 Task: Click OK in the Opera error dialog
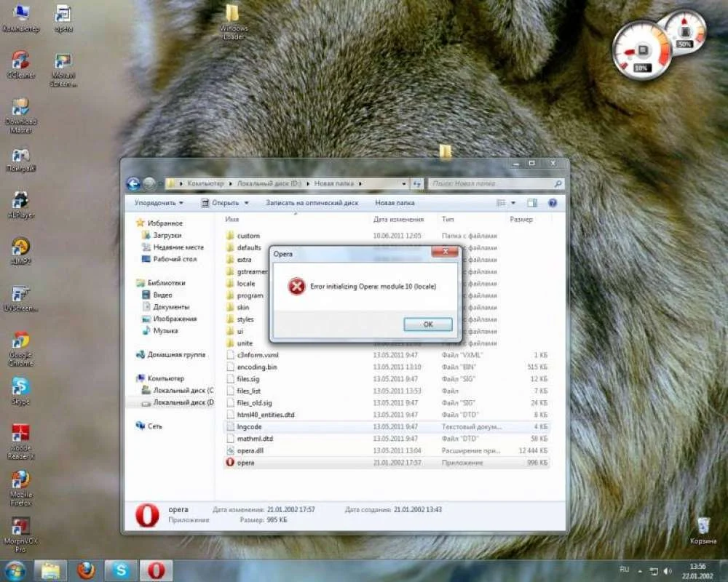pos(427,324)
